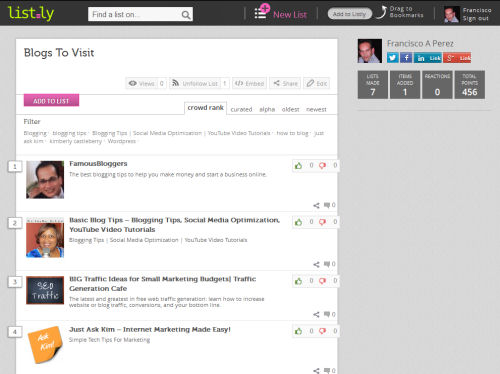Thumbs up BIG Traffic Ideas item
The height and width of the screenshot is (374, 500).
pos(298,281)
